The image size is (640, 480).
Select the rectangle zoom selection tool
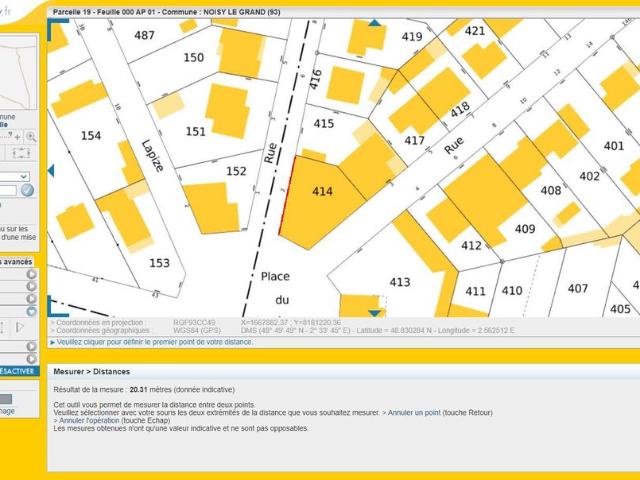click(x=21, y=153)
